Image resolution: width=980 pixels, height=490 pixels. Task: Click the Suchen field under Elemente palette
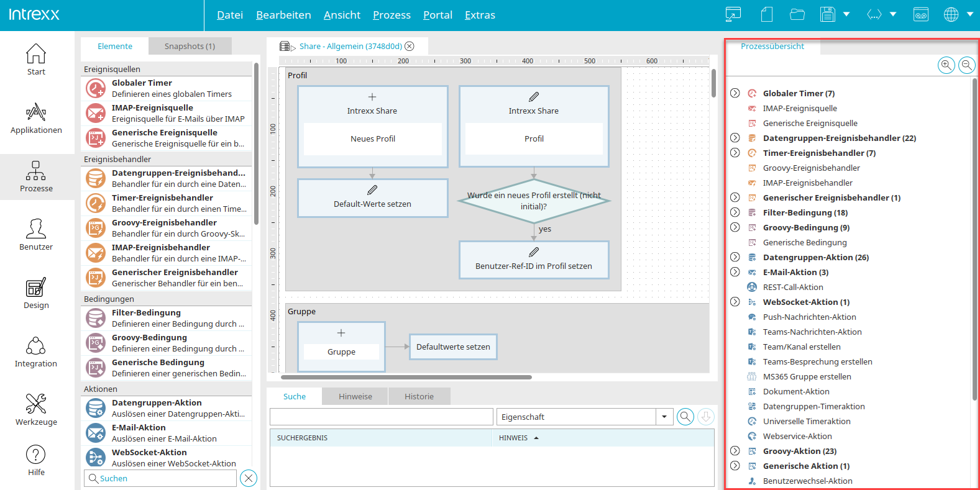point(160,478)
